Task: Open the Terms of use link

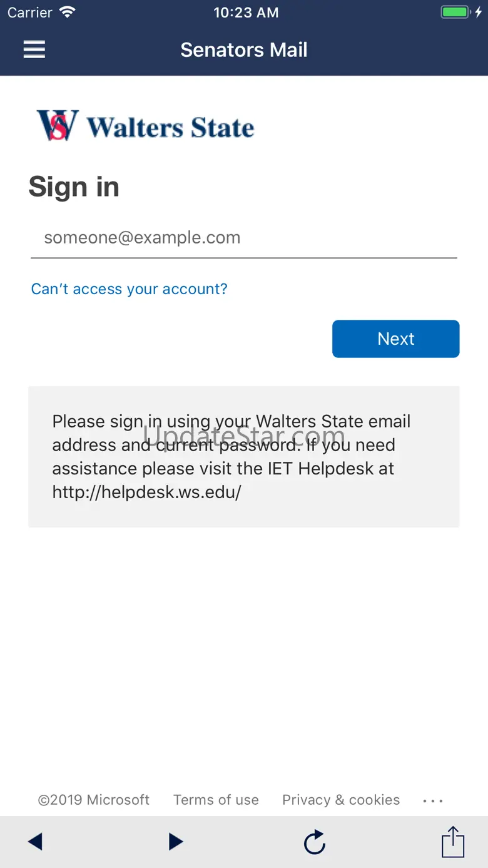Action: click(x=216, y=800)
